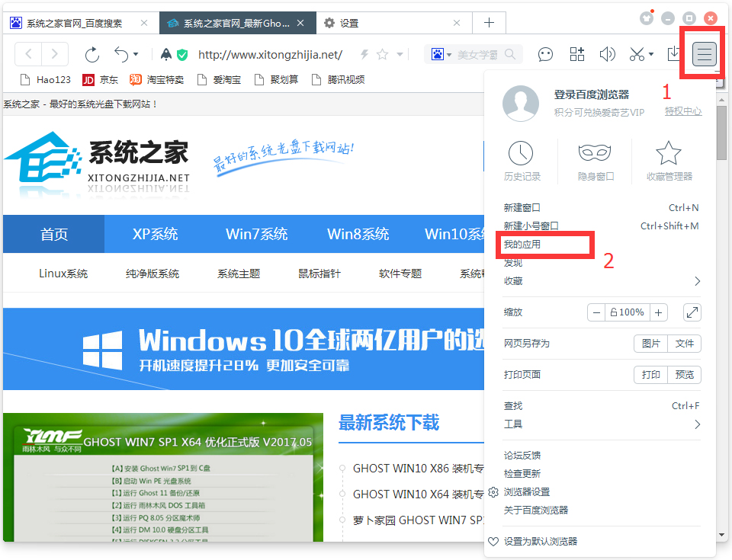Go forward with the forward arrow
The image size is (732, 560).
[x=55, y=54]
